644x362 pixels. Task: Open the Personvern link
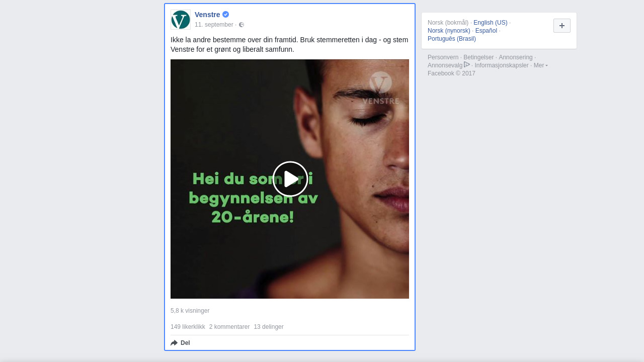click(x=443, y=57)
